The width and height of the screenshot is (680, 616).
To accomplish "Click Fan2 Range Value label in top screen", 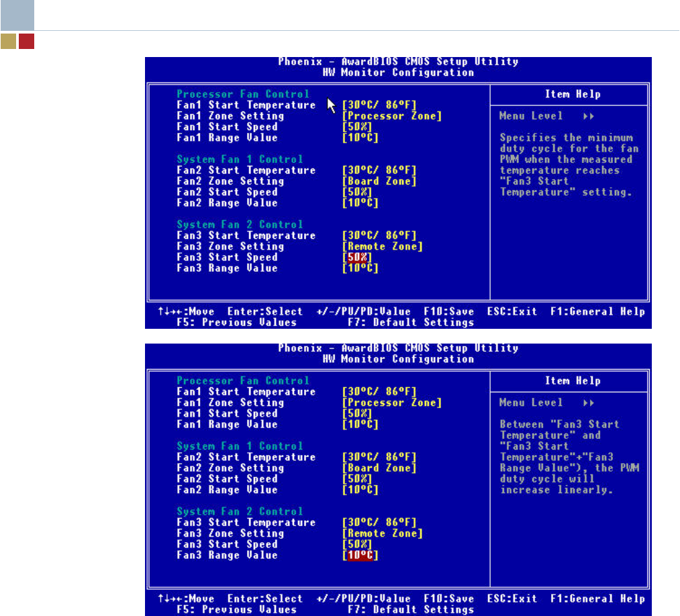I will coord(227,203).
